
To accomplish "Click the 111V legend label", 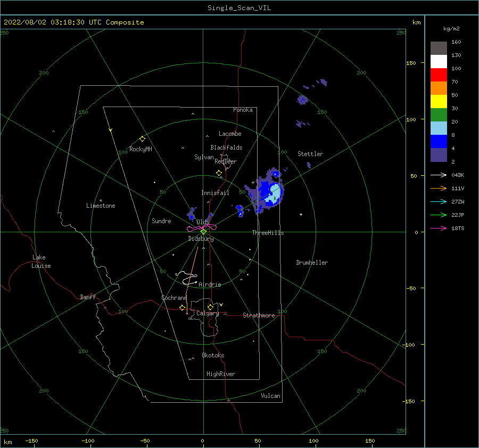I will click(458, 189).
